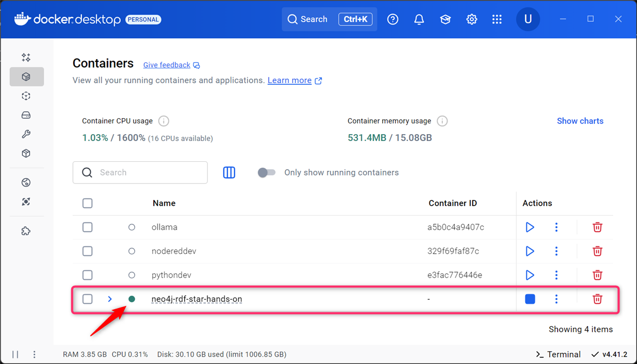
Task: Check the select-all containers checkbox
Action: tap(87, 203)
